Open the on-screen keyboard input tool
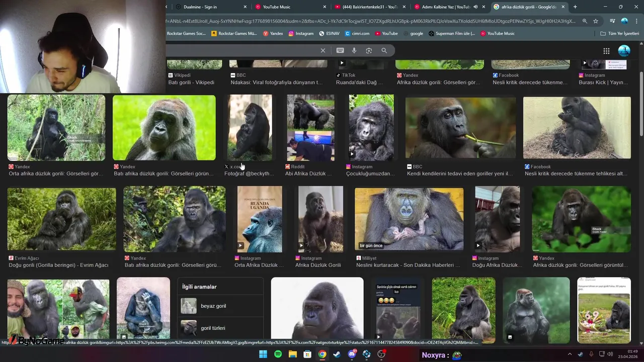 (x=340, y=50)
